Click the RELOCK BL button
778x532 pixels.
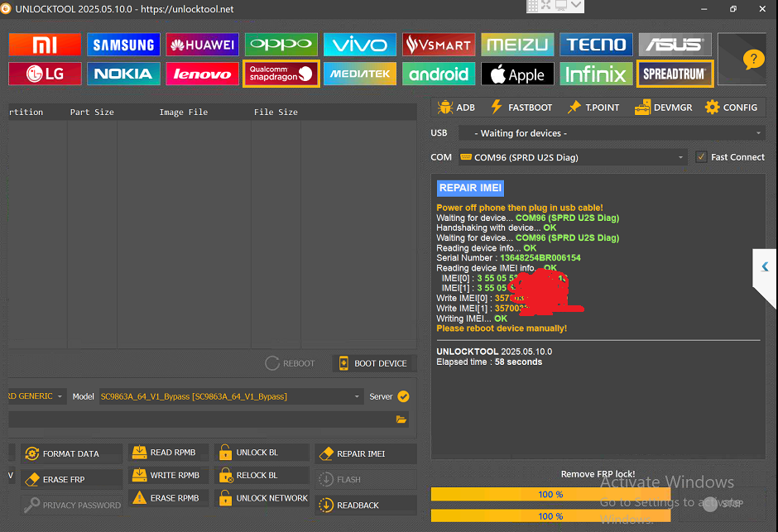tap(262, 475)
